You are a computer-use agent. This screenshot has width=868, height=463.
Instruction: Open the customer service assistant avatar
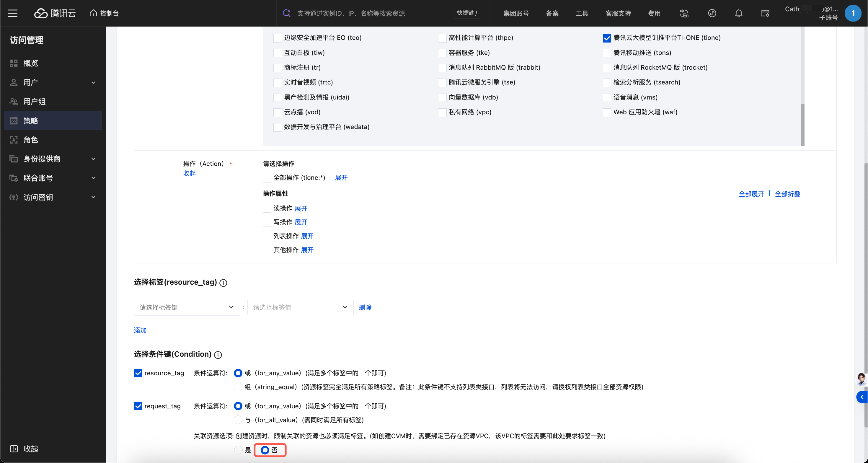pos(861,379)
